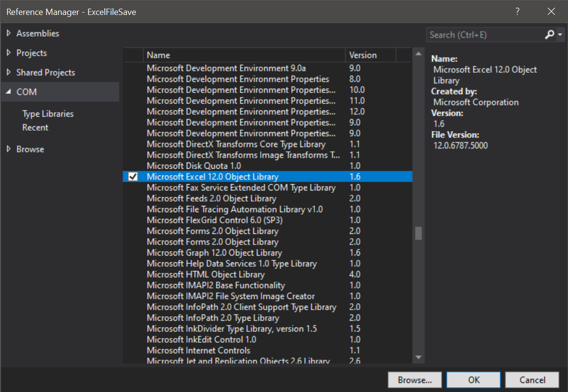The height and width of the screenshot is (392, 568).
Task: Click the vertical scrollbar thumb
Action: pyautogui.click(x=418, y=233)
